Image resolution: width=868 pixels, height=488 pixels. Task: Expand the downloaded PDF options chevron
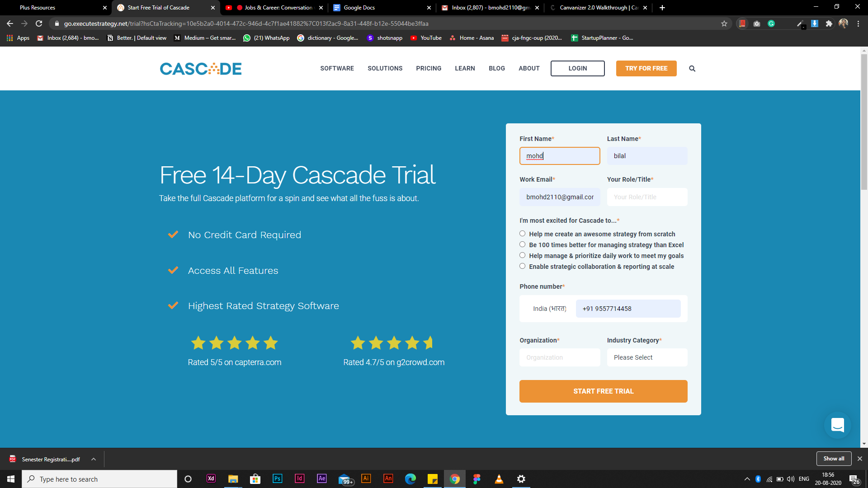tap(94, 459)
